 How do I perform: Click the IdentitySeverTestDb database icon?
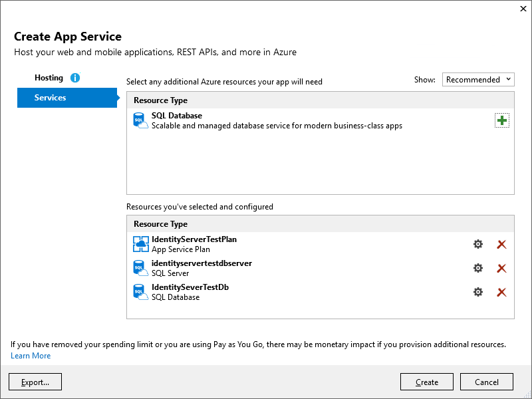click(140, 292)
